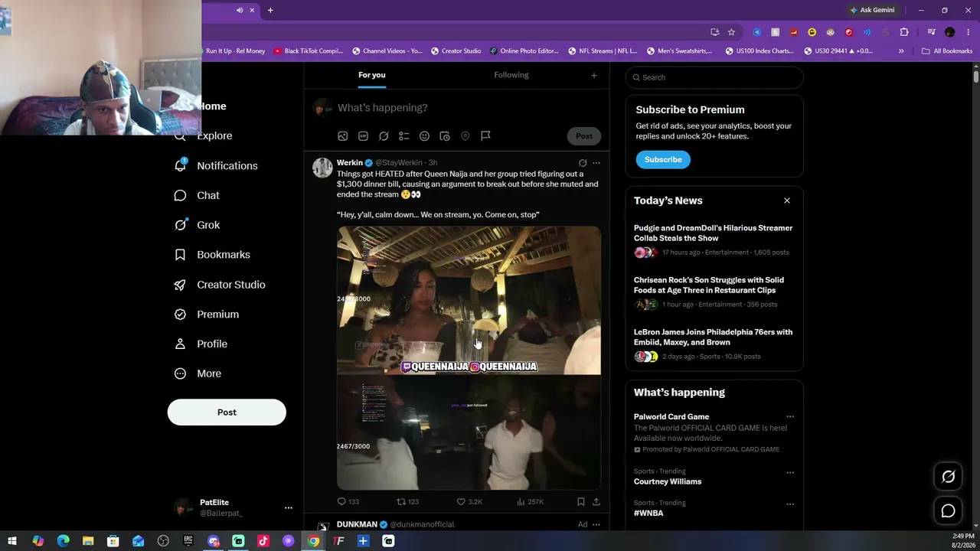Click the Grok icon on Werkin's post

pyautogui.click(x=583, y=163)
